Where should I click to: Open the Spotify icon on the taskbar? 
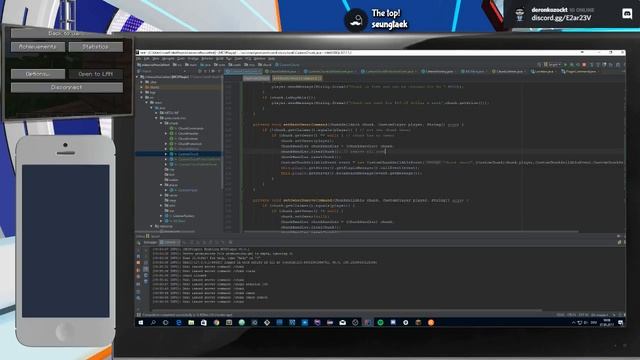(x=380, y=322)
